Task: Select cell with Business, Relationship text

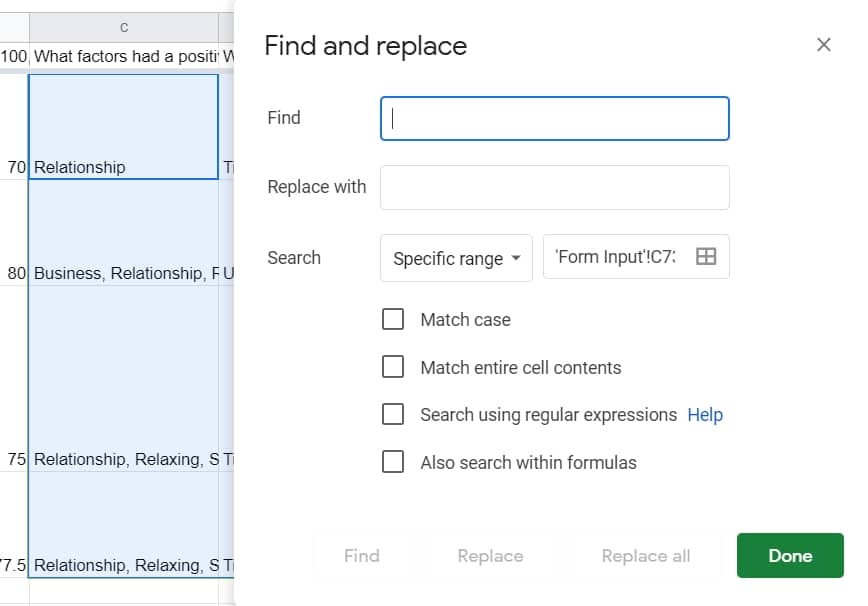Action: (x=123, y=232)
